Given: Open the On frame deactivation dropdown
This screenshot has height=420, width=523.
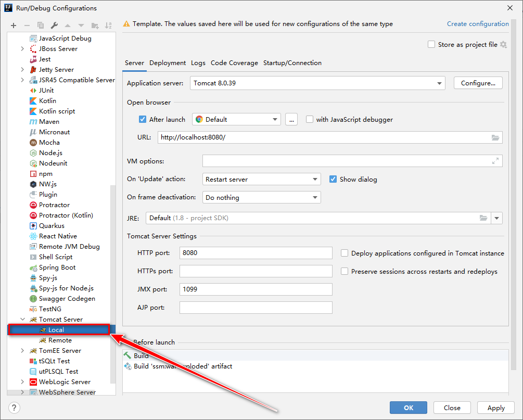Looking at the screenshot, I should pyautogui.click(x=261, y=197).
